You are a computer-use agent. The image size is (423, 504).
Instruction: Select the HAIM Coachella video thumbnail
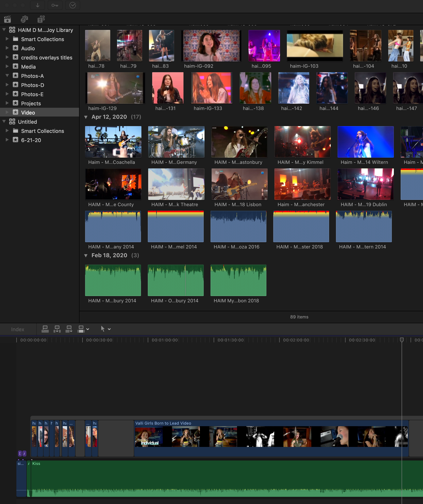[x=113, y=142]
